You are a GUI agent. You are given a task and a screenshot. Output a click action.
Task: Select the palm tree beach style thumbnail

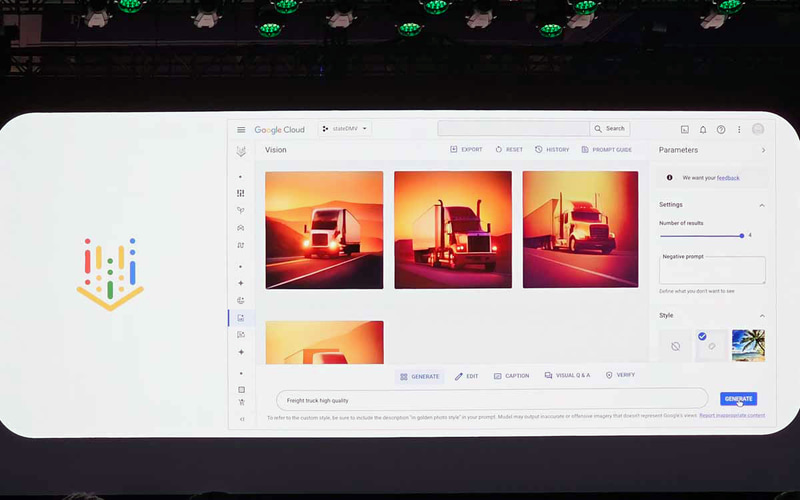(748, 345)
